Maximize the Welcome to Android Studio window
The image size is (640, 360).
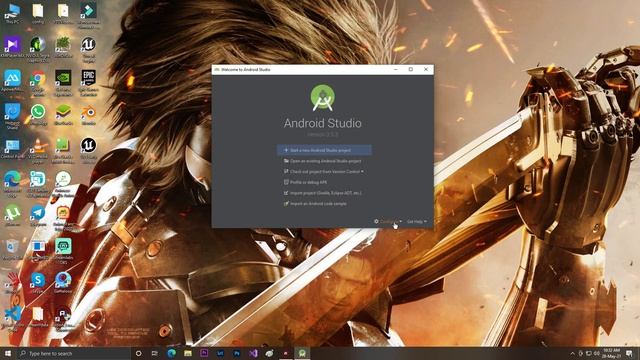click(x=411, y=69)
